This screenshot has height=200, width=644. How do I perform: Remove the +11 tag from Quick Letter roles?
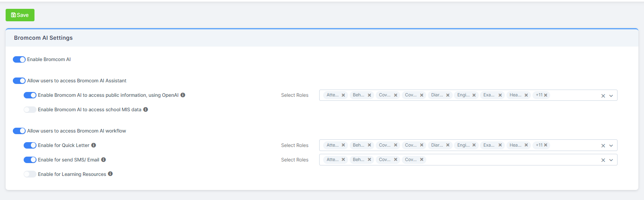[546, 145]
